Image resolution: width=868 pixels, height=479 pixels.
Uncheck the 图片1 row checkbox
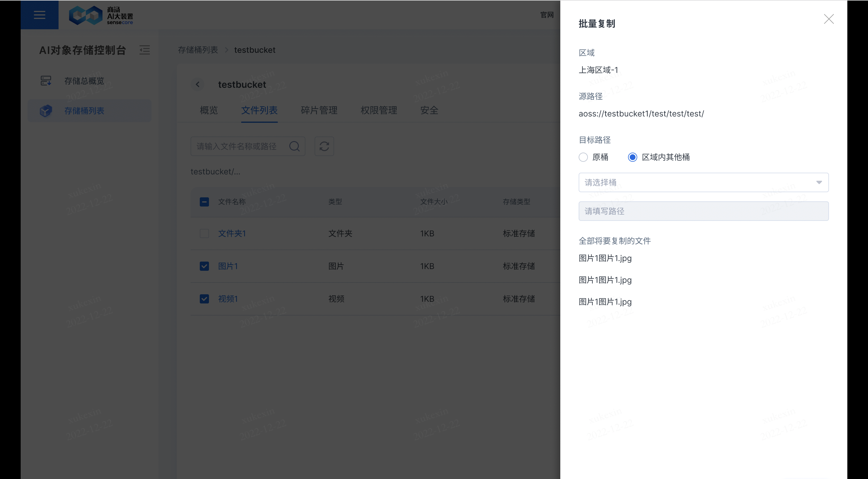click(204, 266)
